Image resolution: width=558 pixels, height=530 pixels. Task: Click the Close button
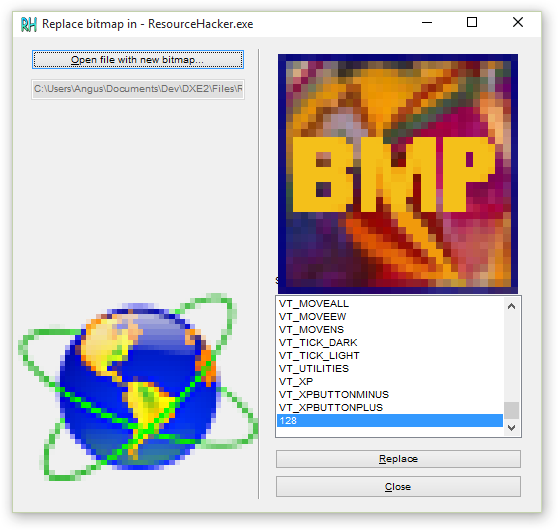pyautogui.click(x=398, y=487)
